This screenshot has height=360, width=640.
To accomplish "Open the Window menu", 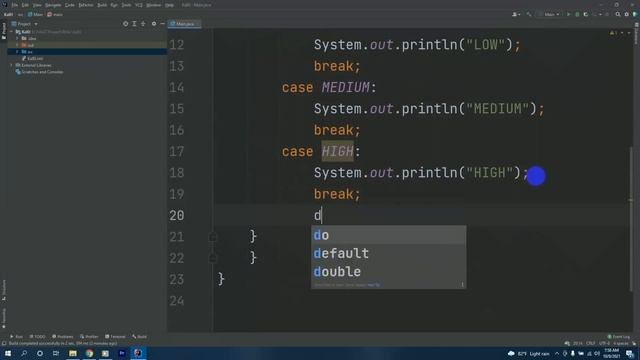I will 153,5.
